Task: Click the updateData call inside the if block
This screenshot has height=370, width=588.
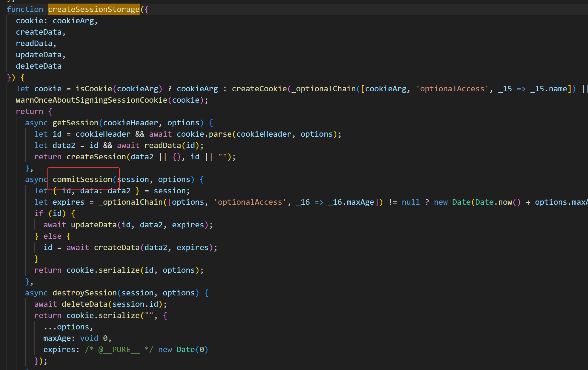Action: tap(94, 225)
